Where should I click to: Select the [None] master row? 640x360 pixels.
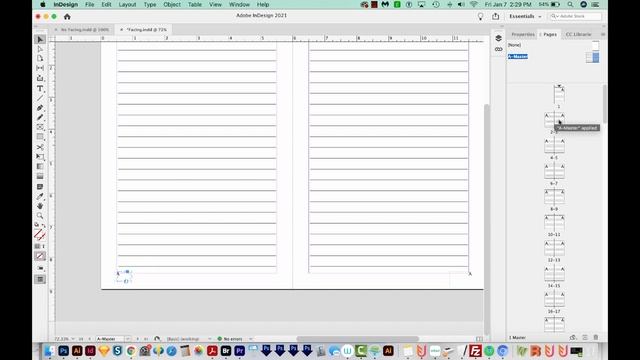point(554,45)
